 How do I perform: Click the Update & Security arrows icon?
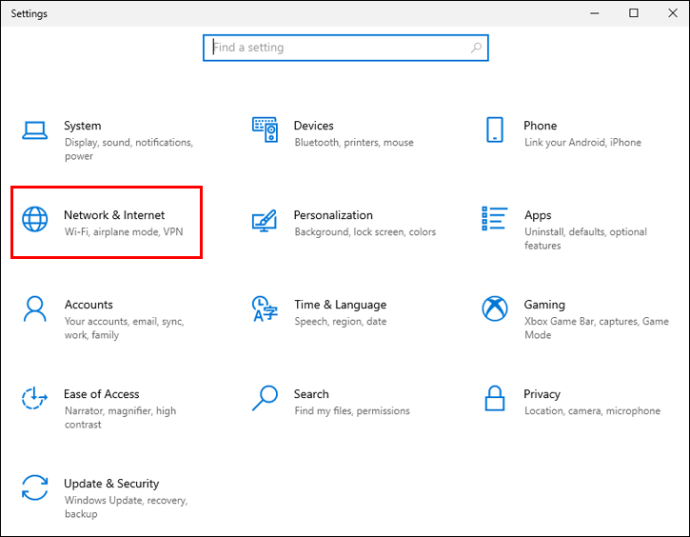(35, 488)
